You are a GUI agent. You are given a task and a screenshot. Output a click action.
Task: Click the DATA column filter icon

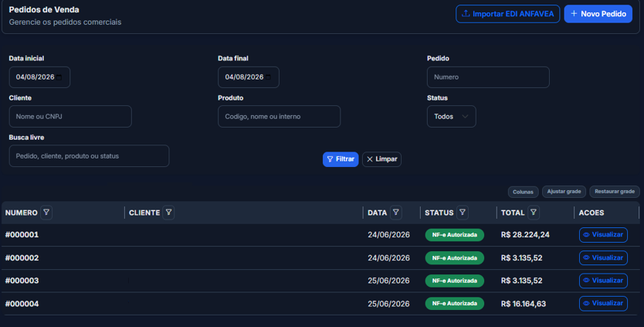(x=395, y=213)
